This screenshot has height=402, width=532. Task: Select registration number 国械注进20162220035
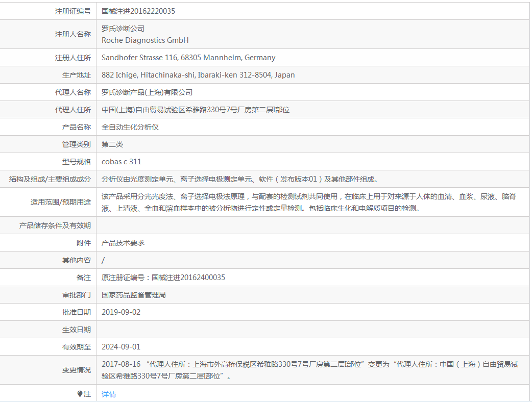138,11
